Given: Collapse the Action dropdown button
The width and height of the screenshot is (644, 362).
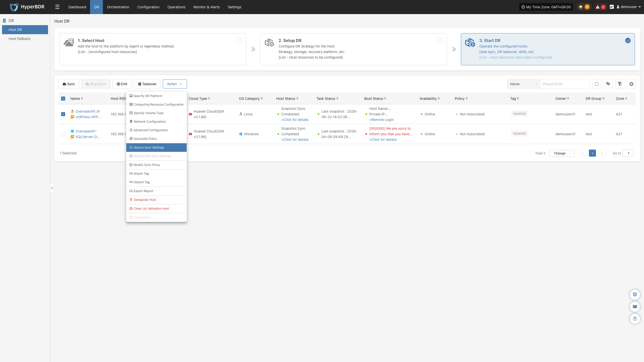Looking at the screenshot, I should [175, 84].
